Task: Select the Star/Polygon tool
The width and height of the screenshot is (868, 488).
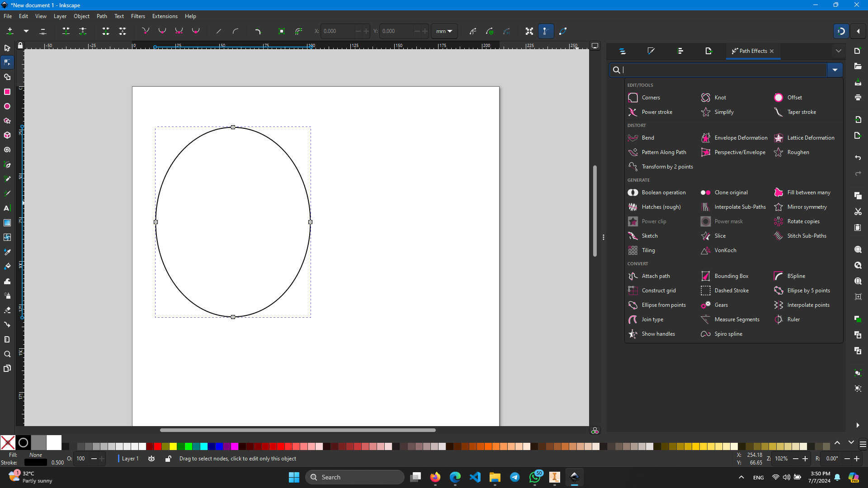Action: point(7,121)
